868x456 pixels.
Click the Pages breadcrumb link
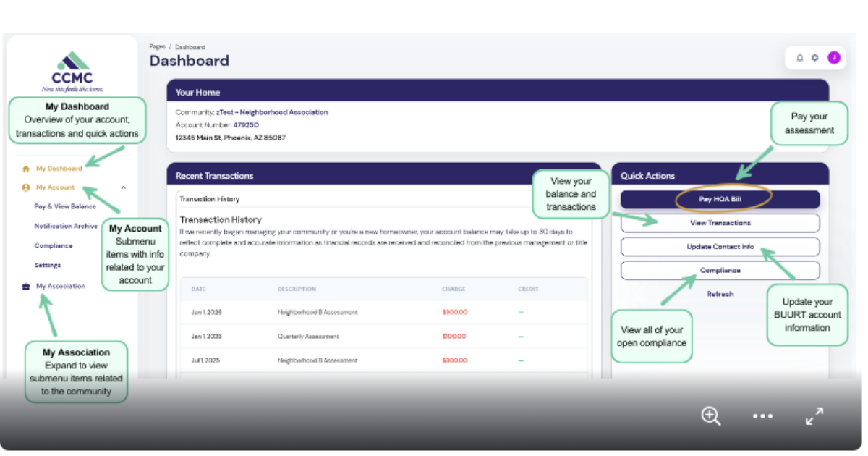click(x=158, y=46)
